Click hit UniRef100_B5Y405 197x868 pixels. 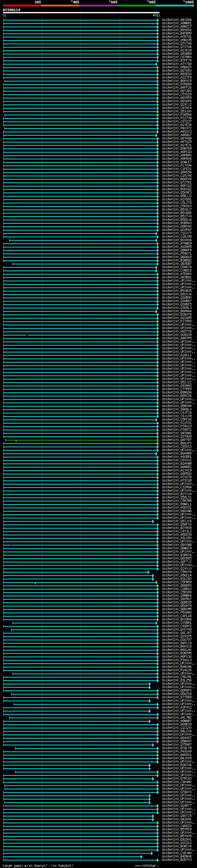point(176,836)
